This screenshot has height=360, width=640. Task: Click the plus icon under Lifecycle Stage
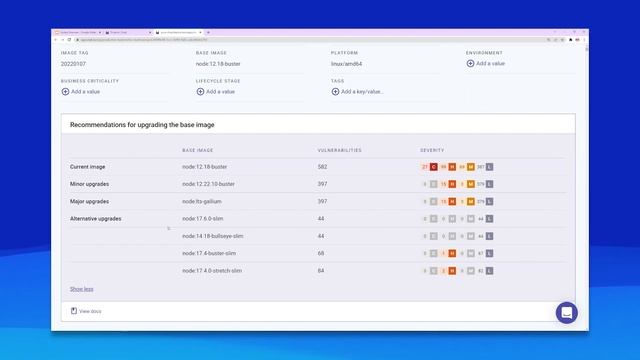[200, 92]
